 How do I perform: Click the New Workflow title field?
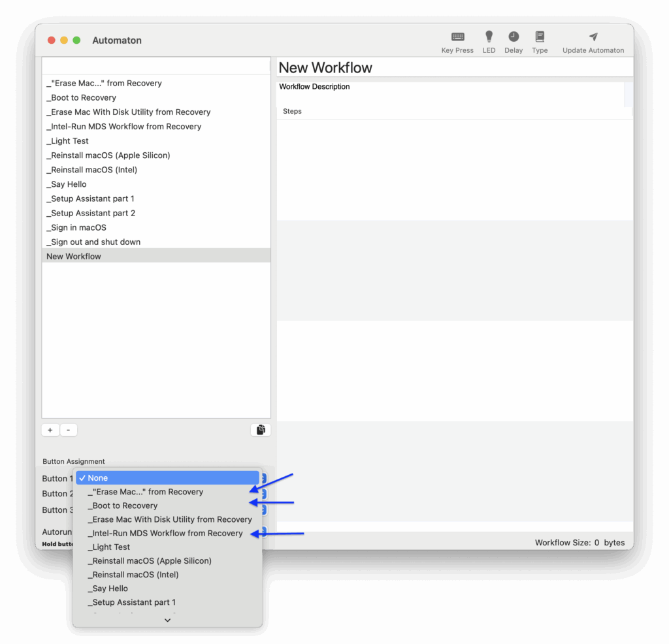[455, 68]
